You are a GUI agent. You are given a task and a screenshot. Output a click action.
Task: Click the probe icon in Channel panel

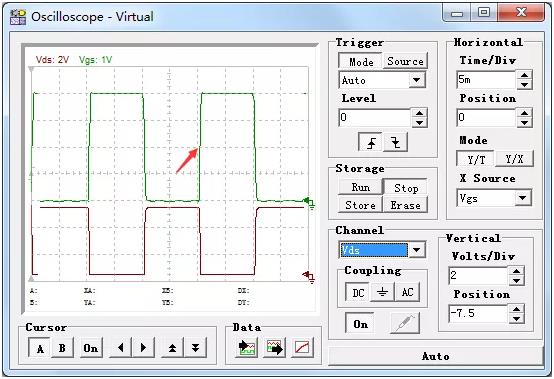(x=405, y=323)
